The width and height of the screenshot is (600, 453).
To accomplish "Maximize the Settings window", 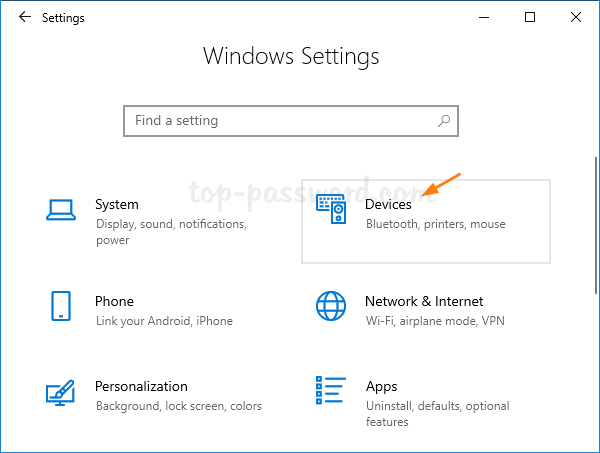I will (x=530, y=17).
